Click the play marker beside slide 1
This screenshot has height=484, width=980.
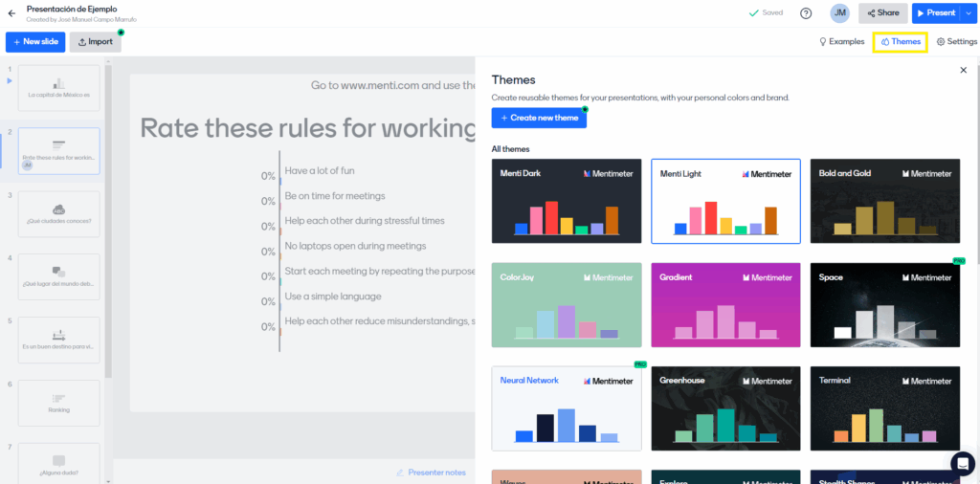click(x=10, y=81)
